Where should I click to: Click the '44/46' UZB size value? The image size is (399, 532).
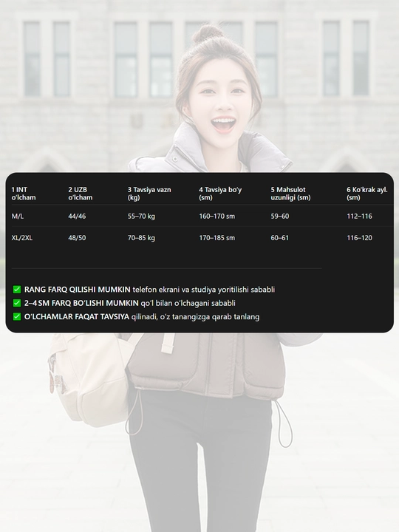[x=77, y=216]
